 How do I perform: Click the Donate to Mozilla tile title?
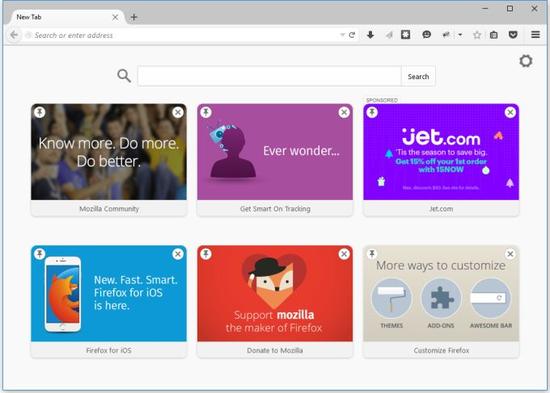click(275, 351)
